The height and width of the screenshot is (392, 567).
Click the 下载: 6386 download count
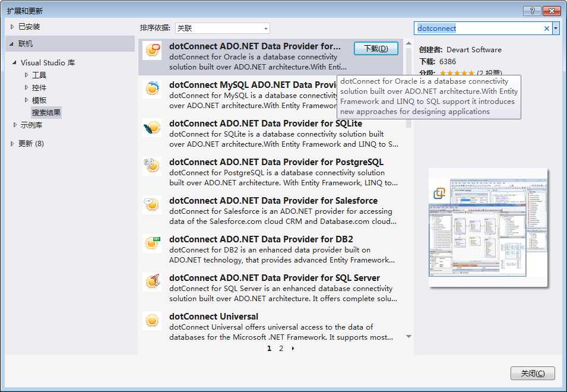(x=438, y=62)
